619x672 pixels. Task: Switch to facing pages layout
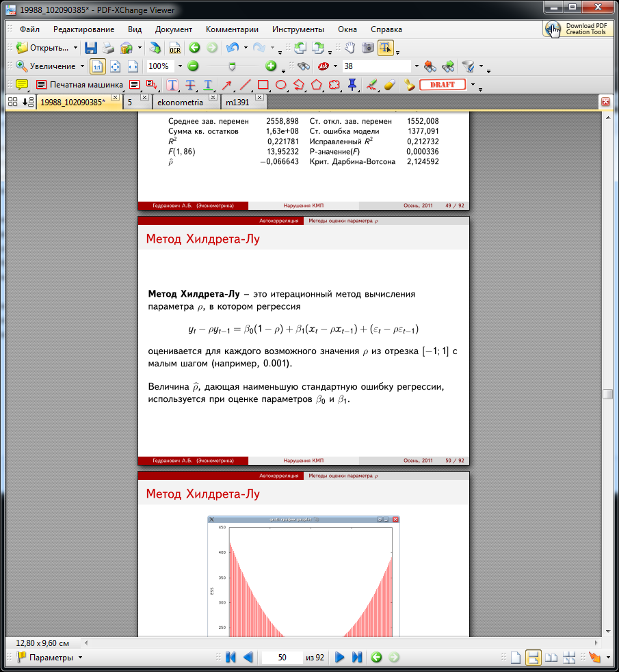pyautogui.click(x=551, y=658)
